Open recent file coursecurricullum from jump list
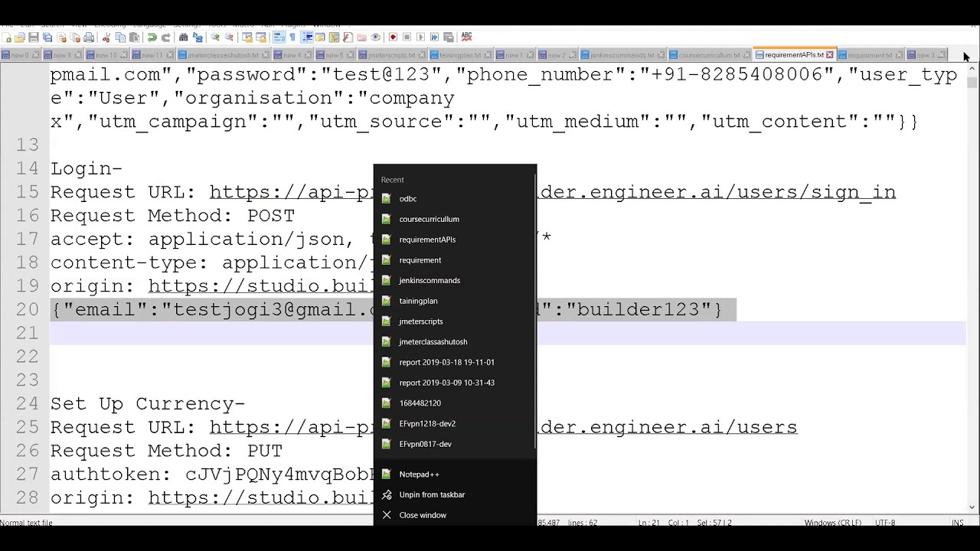 (x=455, y=219)
